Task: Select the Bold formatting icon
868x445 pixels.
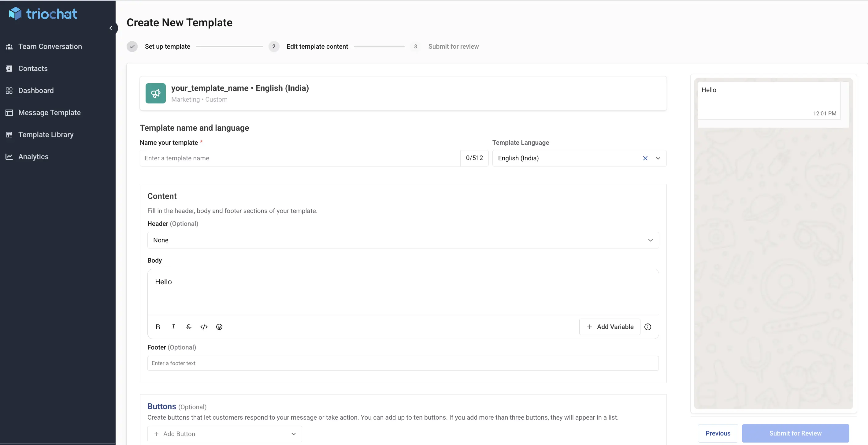Action: click(x=158, y=327)
